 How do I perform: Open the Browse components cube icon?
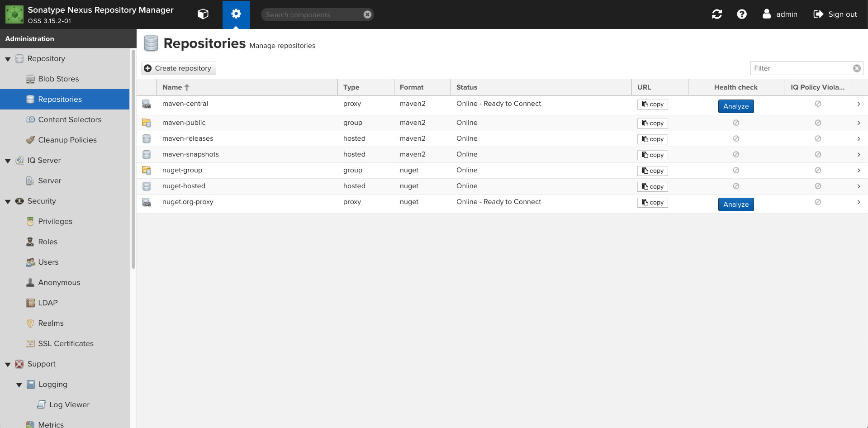tap(203, 14)
